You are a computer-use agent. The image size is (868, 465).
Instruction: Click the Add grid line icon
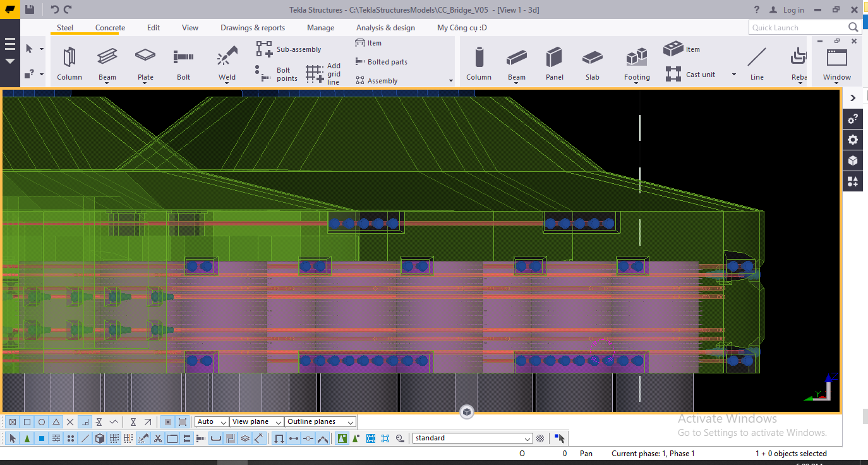click(x=315, y=73)
